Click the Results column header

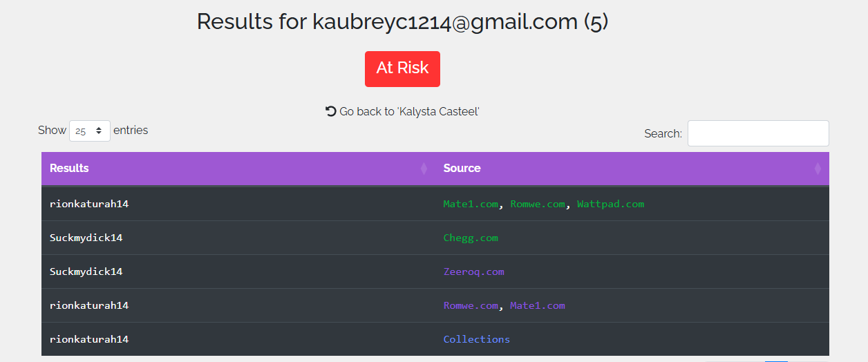click(238, 169)
